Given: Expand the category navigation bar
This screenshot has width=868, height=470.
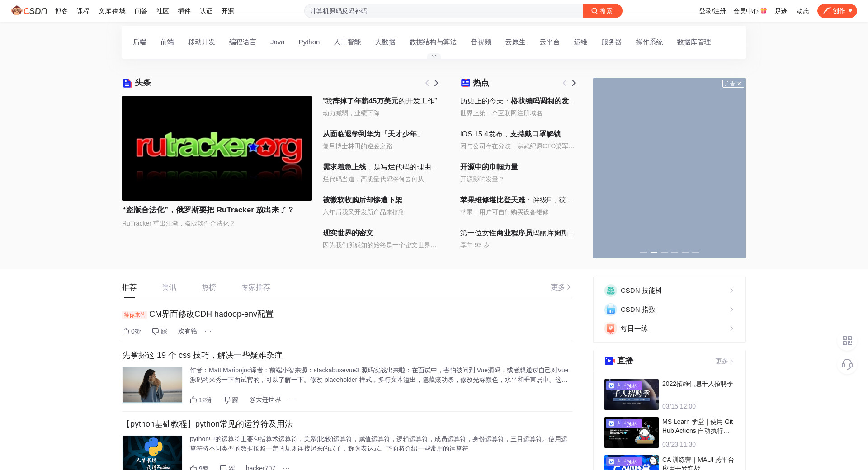Looking at the screenshot, I should click(x=434, y=56).
